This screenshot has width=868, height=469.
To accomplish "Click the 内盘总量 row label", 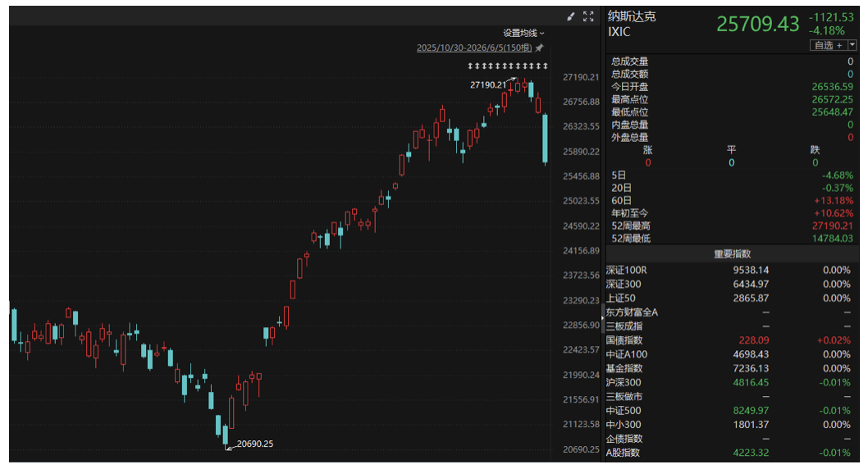I will click(629, 125).
